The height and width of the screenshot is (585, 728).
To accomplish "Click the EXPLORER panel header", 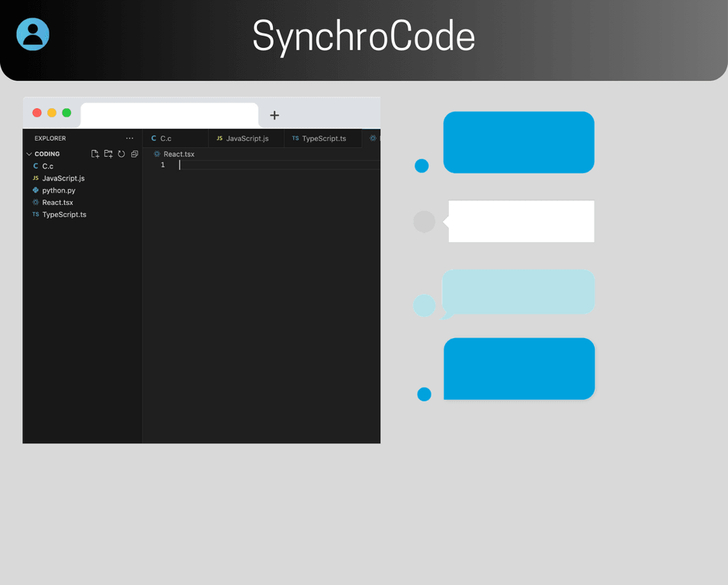I will (x=50, y=138).
